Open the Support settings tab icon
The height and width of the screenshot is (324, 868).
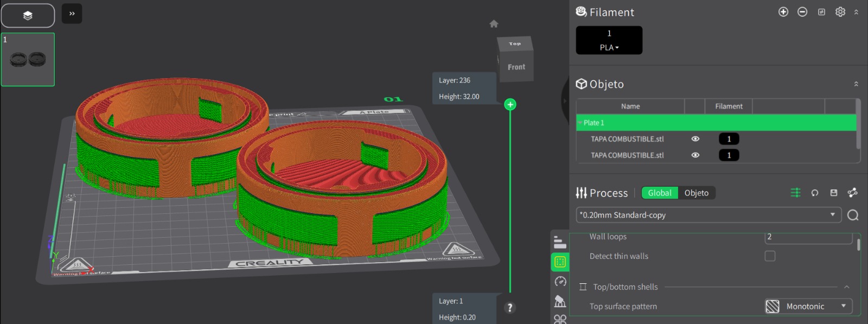560,301
